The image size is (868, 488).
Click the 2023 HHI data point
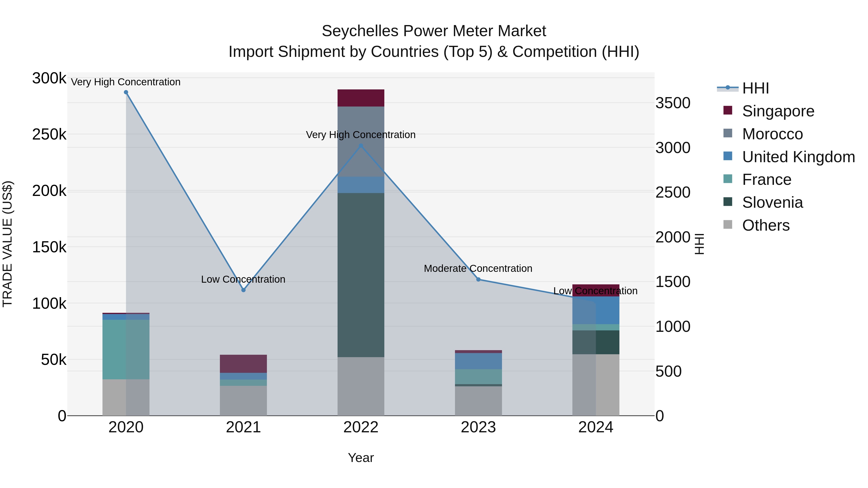pos(478,280)
